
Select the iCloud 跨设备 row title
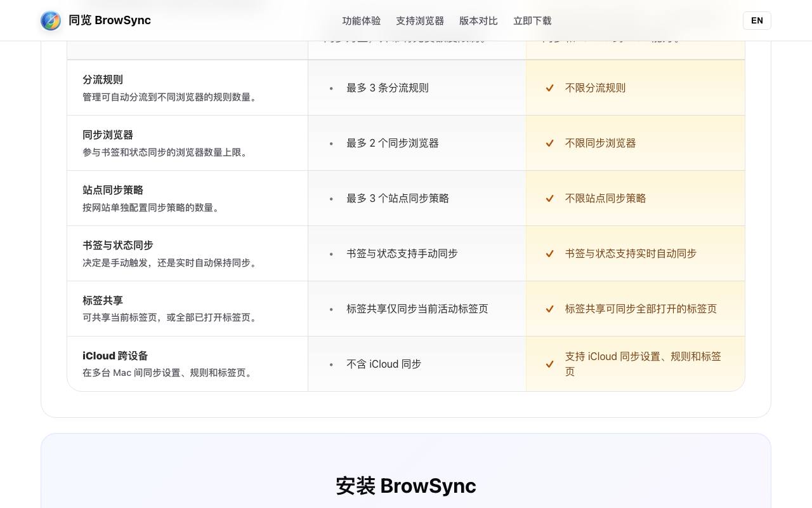click(x=115, y=356)
